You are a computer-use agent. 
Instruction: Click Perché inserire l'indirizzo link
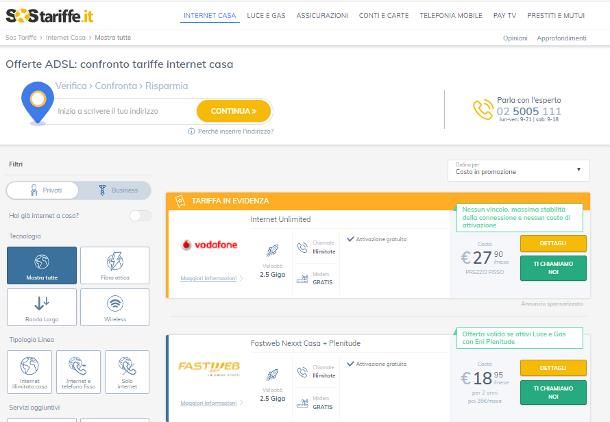click(236, 131)
